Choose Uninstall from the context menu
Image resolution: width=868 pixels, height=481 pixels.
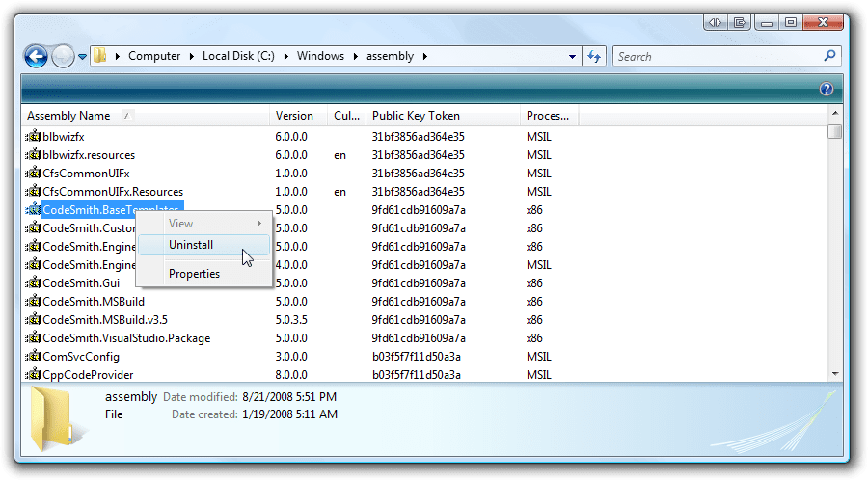[x=204, y=245]
